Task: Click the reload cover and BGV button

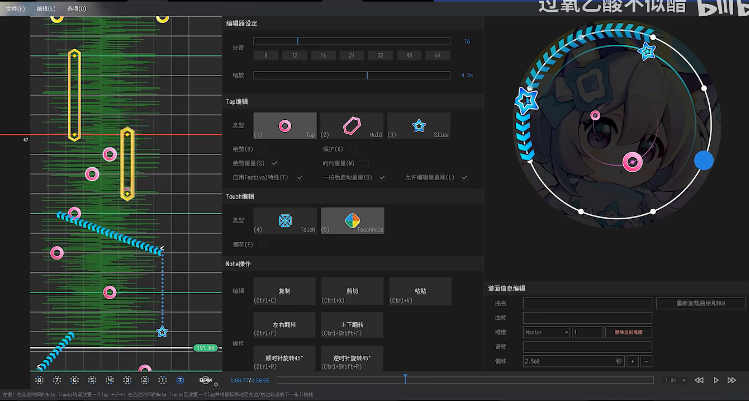Action: [x=701, y=303]
